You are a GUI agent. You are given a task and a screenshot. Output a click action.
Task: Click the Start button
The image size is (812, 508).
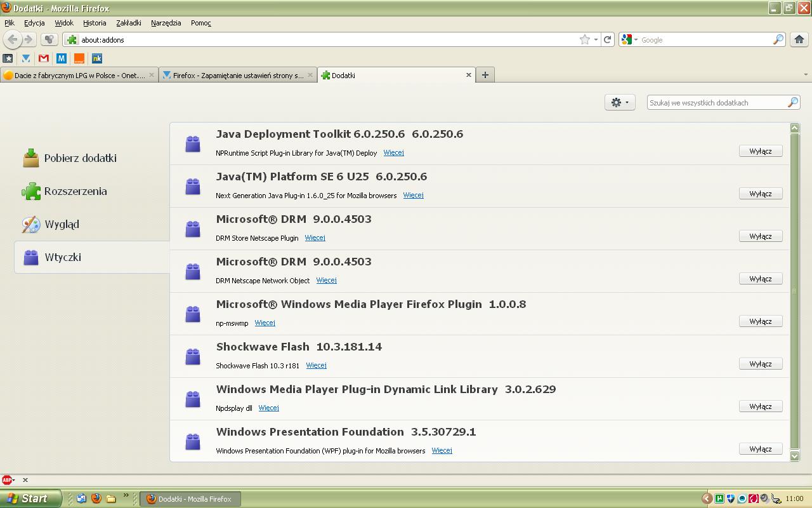coord(30,498)
